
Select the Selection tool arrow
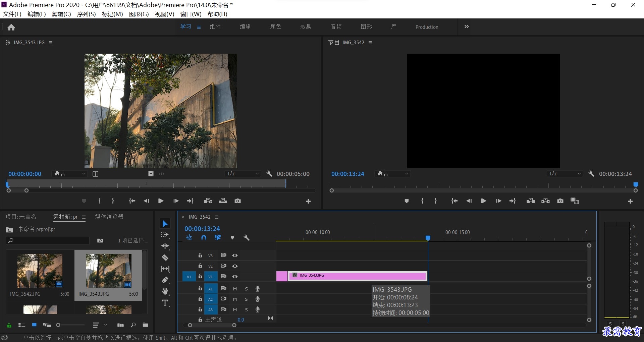[x=165, y=224]
